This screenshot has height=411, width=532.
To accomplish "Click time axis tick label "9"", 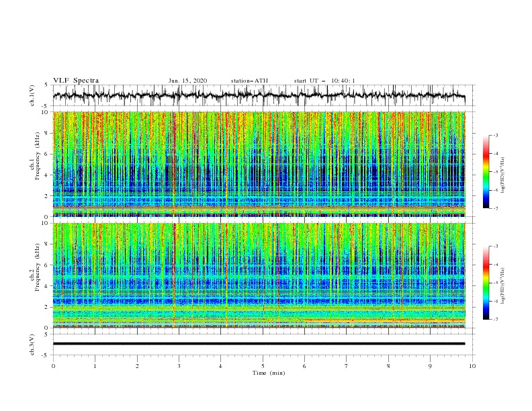I will coord(430,366).
